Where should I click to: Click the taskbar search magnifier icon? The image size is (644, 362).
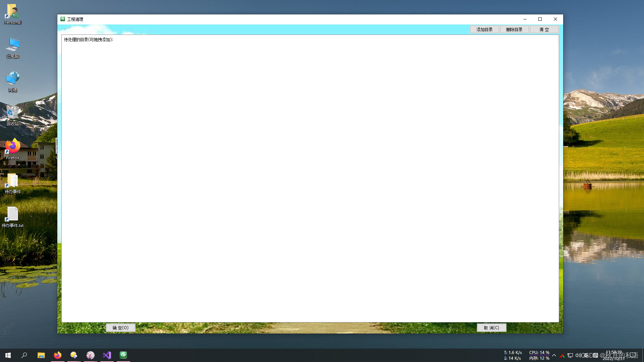pyautogui.click(x=24, y=355)
